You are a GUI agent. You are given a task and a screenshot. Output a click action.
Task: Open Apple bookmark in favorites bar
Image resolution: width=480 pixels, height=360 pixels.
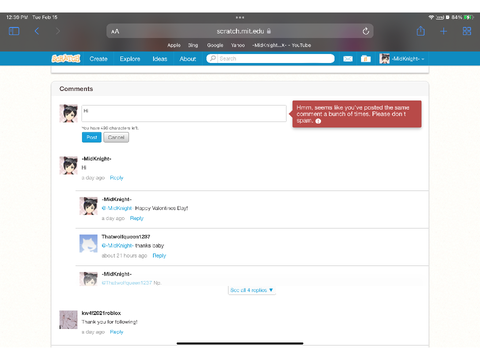click(174, 45)
